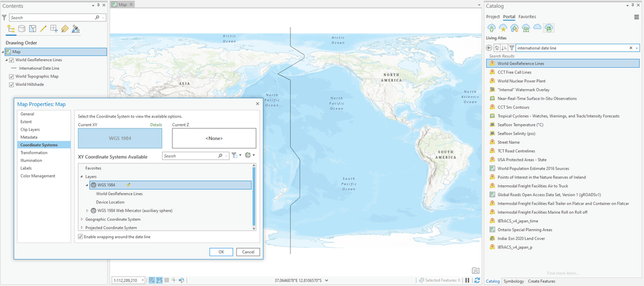This screenshot has width=644, height=286.
Task: Switch to the Favorites catalog tab
Action: (527, 17)
